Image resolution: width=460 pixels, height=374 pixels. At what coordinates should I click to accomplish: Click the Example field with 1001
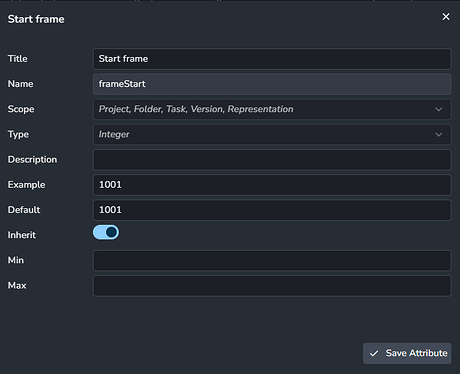pyautogui.click(x=272, y=185)
